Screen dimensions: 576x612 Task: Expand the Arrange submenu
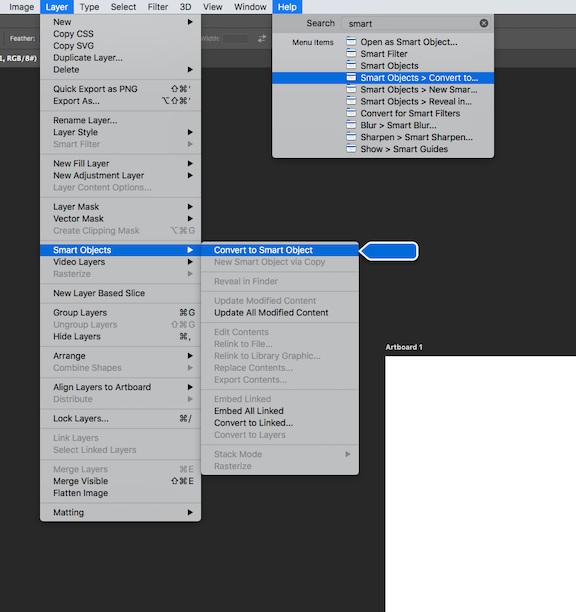click(121, 356)
